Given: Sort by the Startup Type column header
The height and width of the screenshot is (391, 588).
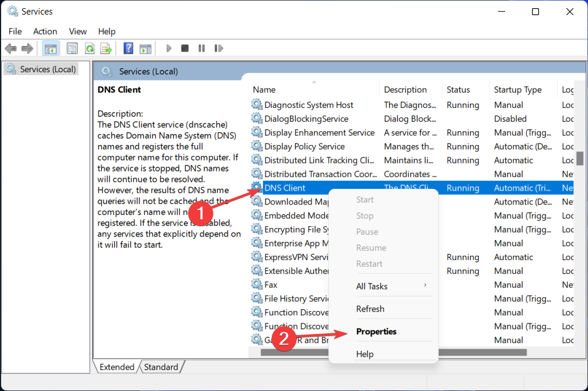Looking at the screenshot, I should pyautogui.click(x=517, y=90).
